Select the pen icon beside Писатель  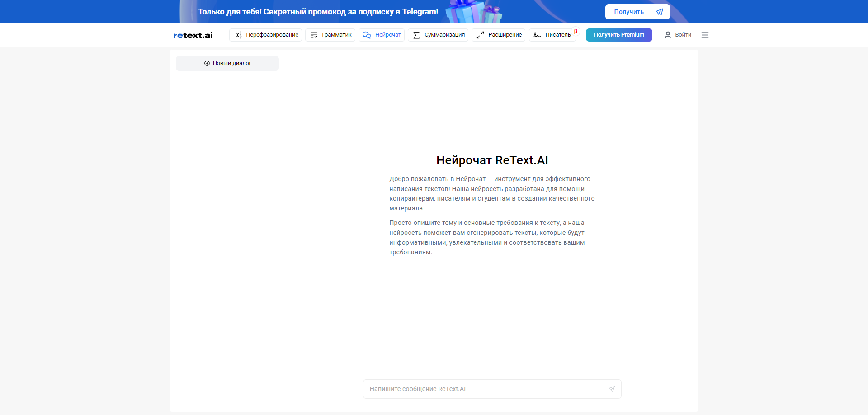click(x=537, y=35)
